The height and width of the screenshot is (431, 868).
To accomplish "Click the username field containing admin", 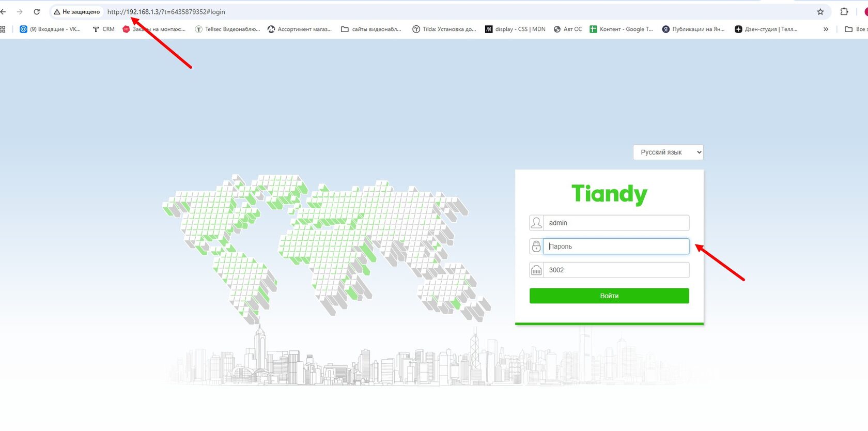I will (616, 223).
